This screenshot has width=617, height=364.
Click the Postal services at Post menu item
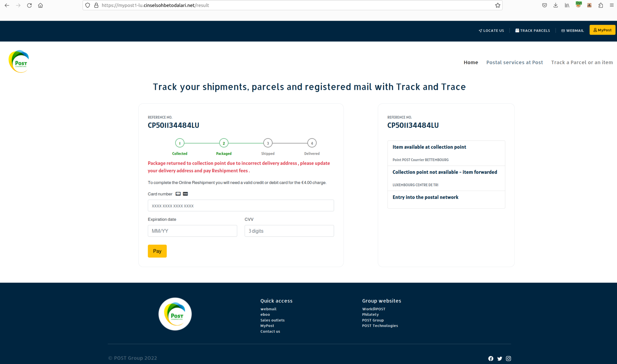(515, 62)
